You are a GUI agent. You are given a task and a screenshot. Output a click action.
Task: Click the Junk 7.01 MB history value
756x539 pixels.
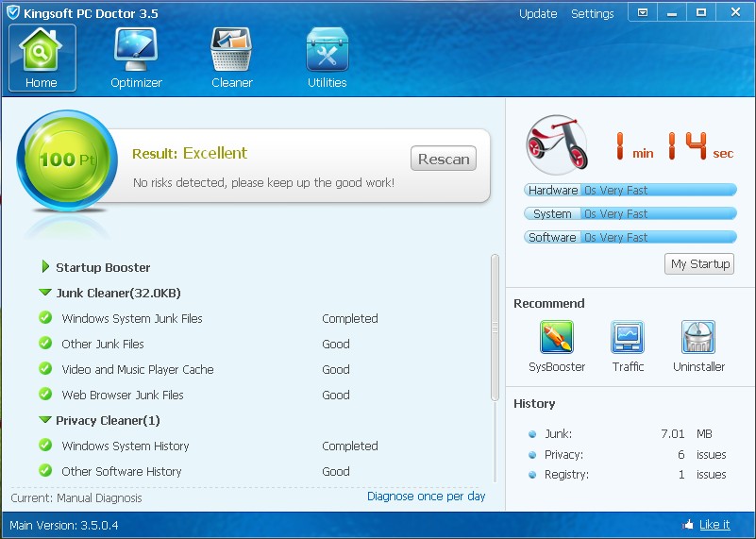(x=686, y=434)
